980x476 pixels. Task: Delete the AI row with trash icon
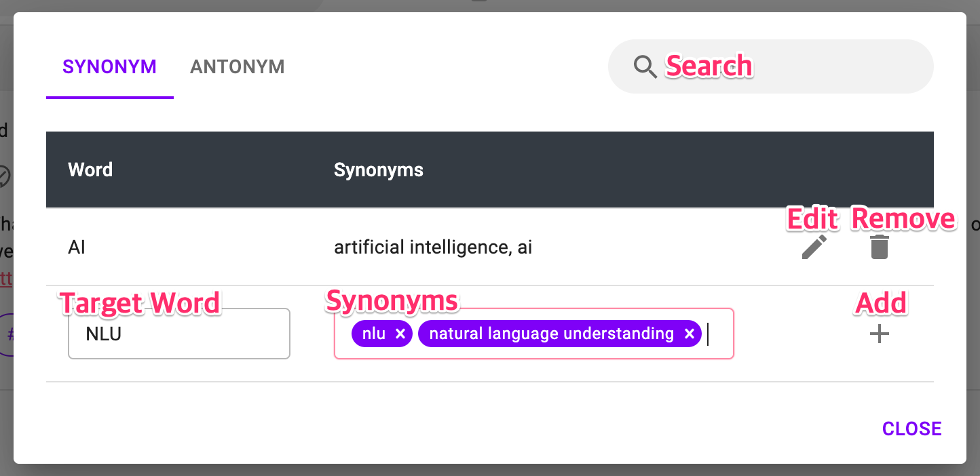coord(879,247)
